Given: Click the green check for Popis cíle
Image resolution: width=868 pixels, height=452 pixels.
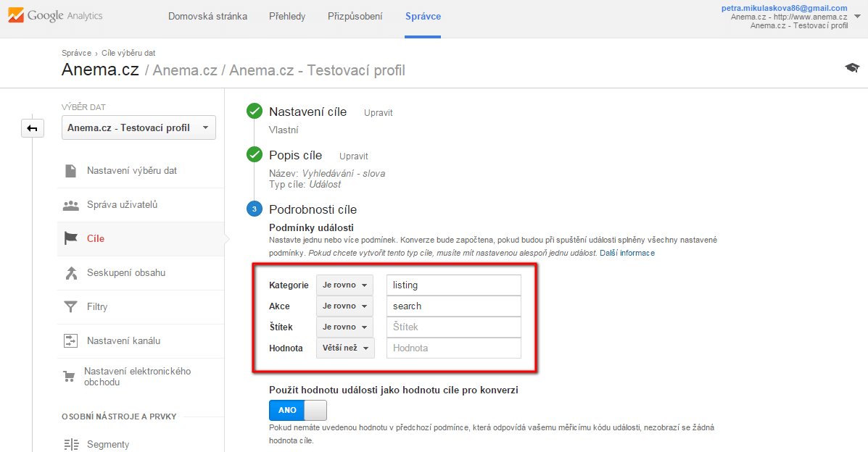Looking at the screenshot, I should pyautogui.click(x=254, y=154).
